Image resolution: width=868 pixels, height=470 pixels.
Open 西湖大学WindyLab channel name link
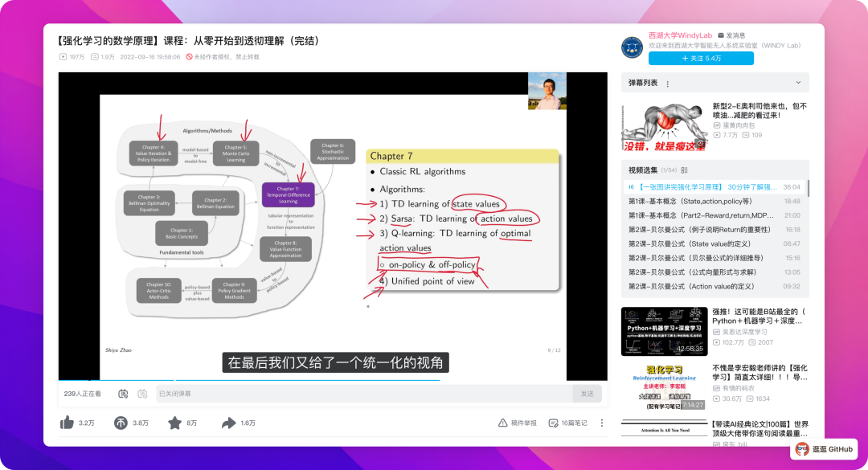(681, 35)
